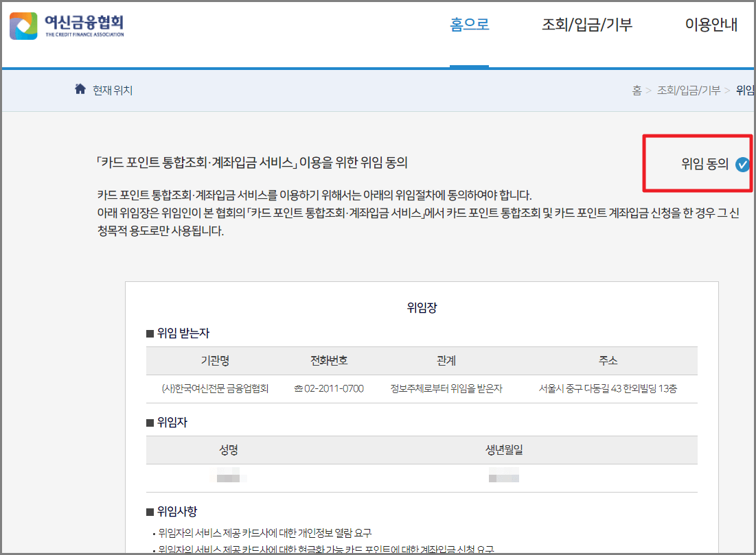
Task: Open the 조회/입금/기부 menu
Action: [x=587, y=25]
